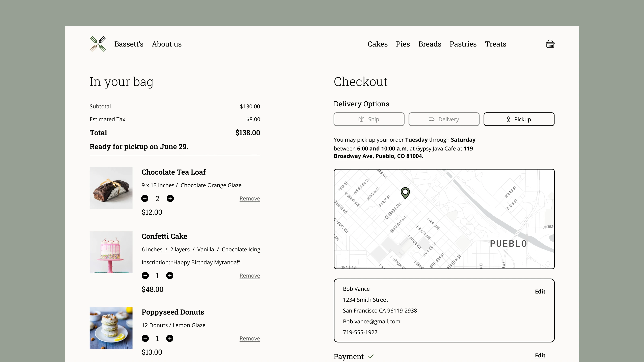Increase Poppyseed Donuts quantity with plus icon
The height and width of the screenshot is (362, 644).
click(x=170, y=338)
